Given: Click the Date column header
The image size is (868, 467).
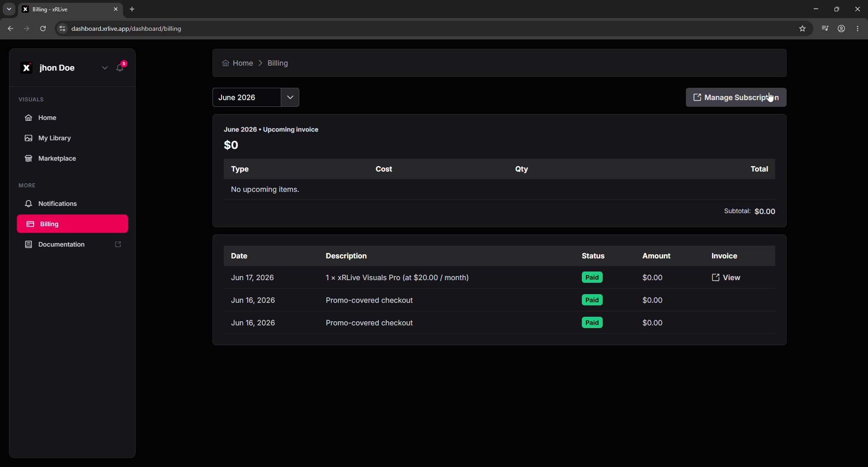Looking at the screenshot, I should coord(239,256).
